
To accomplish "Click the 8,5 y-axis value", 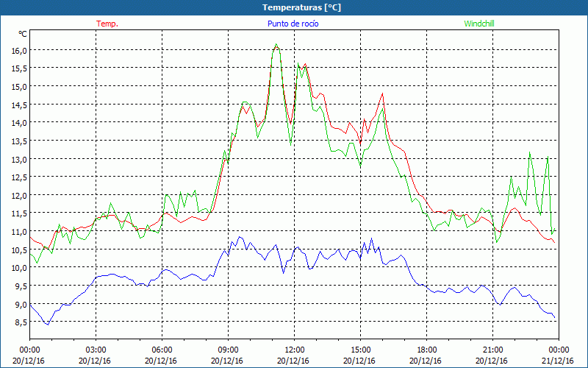I will (21, 322).
